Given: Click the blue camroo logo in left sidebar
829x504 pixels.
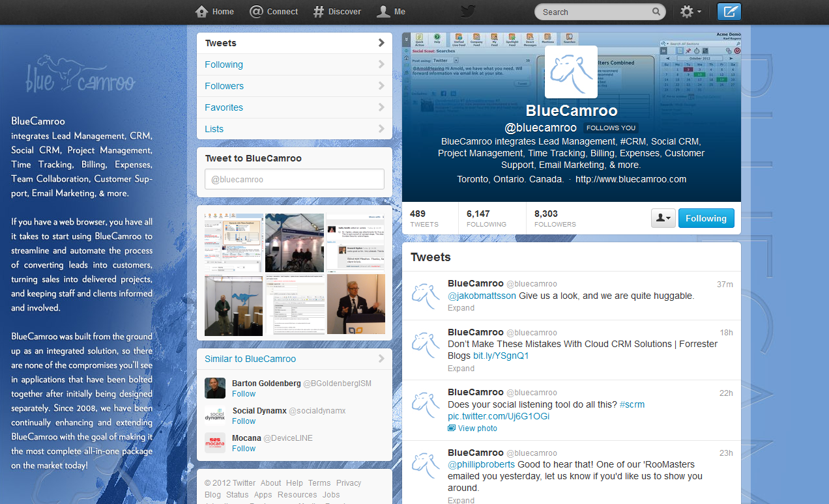Looking at the screenshot, I should pyautogui.click(x=80, y=74).
